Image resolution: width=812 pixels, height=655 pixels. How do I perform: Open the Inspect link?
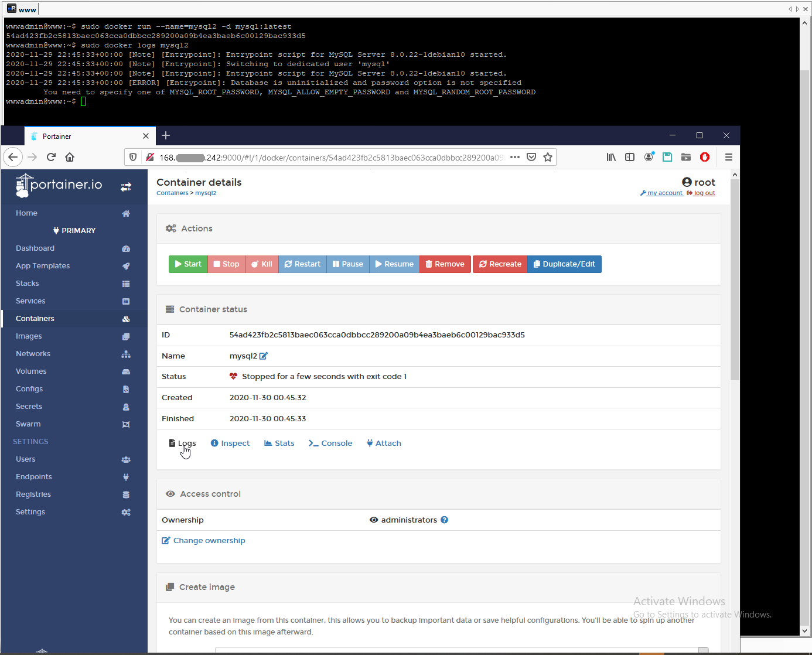pos(230,444)
